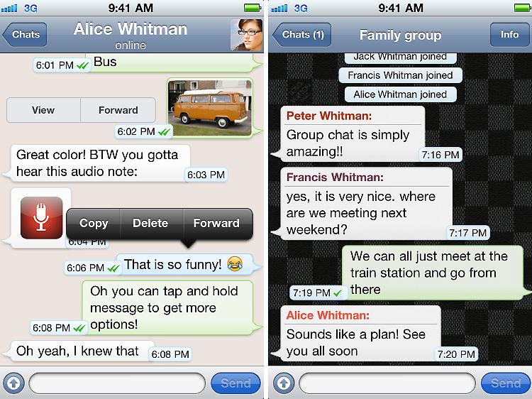Tap the attachment upload arrow in Alice's chat

(13, 383)
